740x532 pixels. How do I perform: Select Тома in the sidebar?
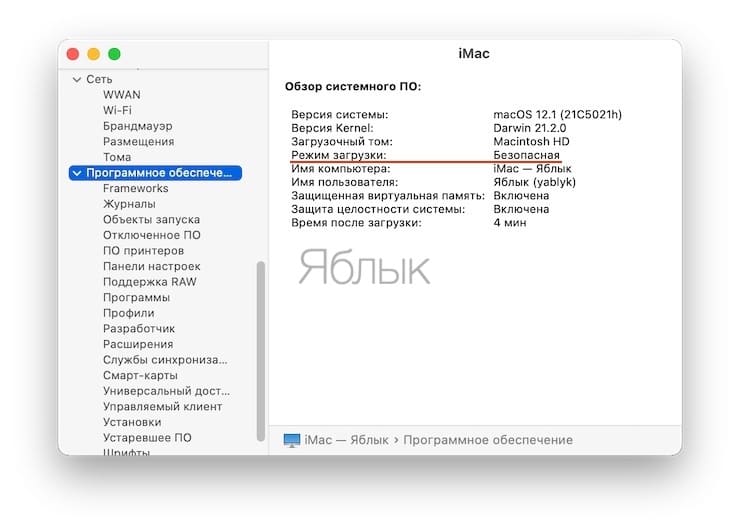(117, 157)
